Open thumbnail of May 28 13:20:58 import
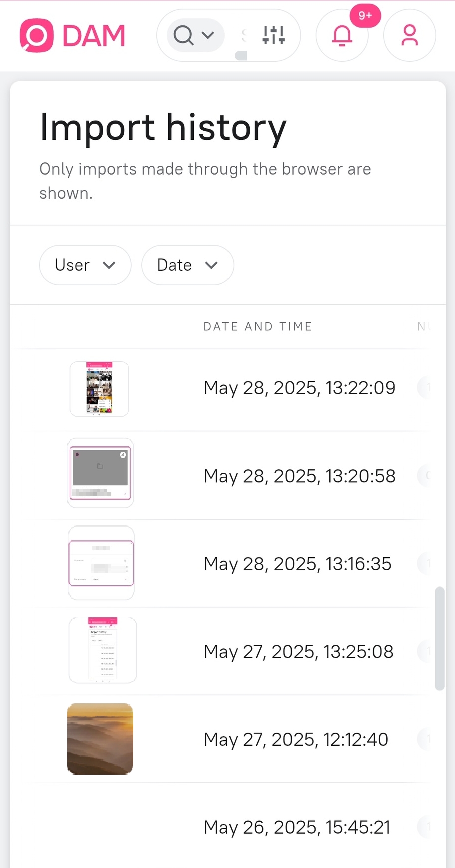The image size is (455, 868). [x=101, y=473]
